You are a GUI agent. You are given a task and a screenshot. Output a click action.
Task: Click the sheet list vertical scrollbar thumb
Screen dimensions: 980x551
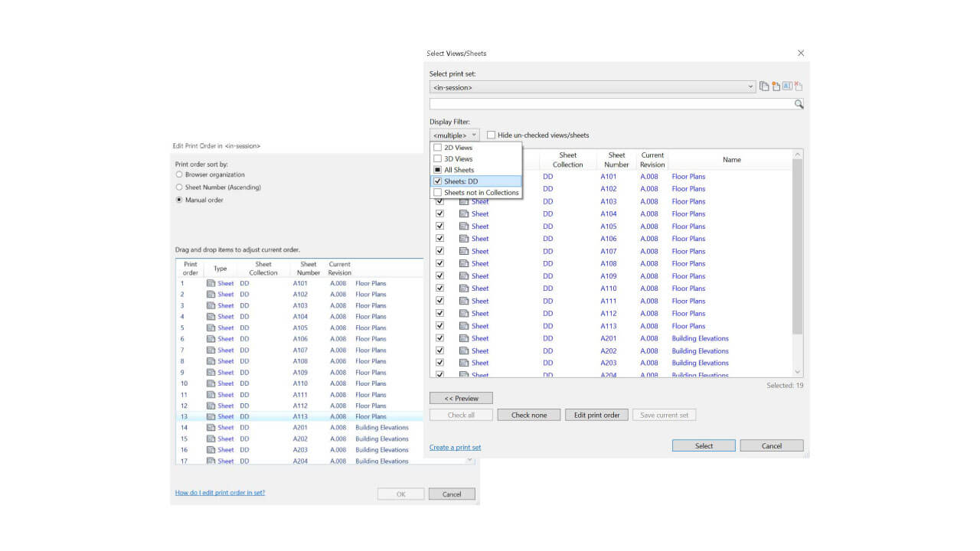[x=798, y=247]
